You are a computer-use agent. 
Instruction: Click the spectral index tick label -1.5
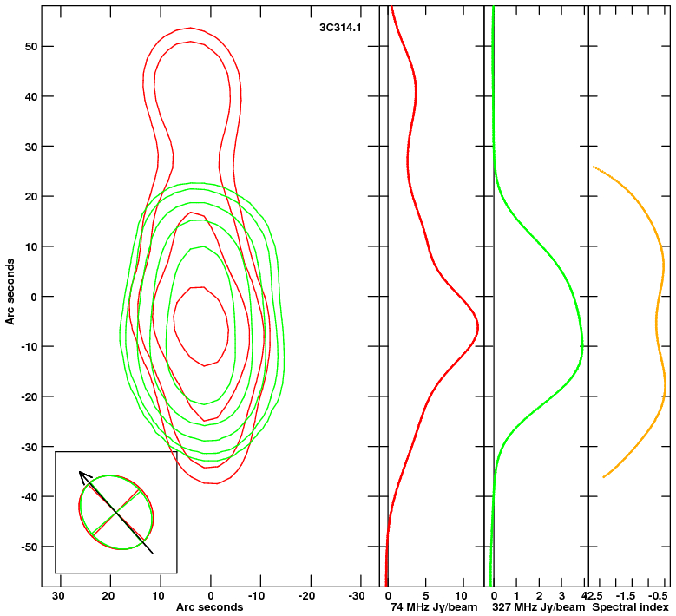click(x=625, y=596)
